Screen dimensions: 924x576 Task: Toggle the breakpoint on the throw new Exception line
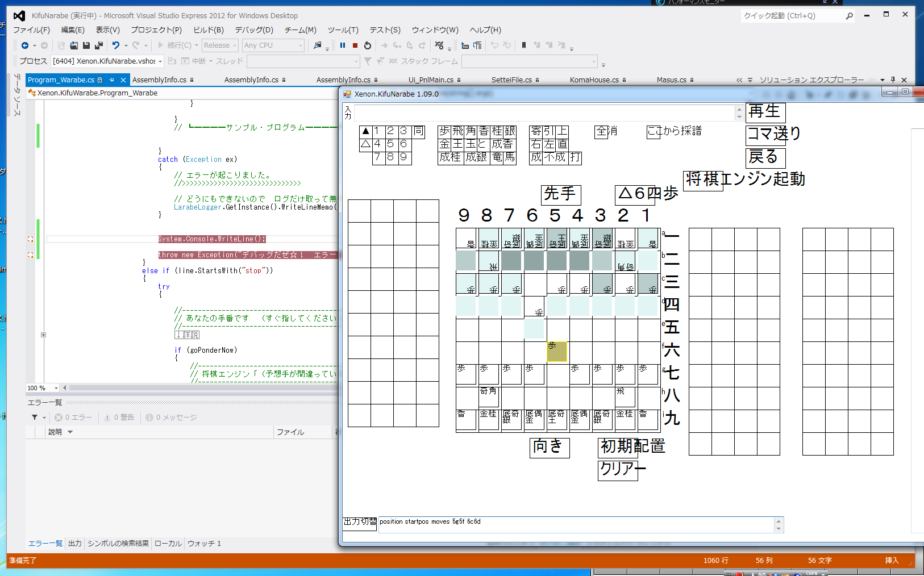click(31, 255)
